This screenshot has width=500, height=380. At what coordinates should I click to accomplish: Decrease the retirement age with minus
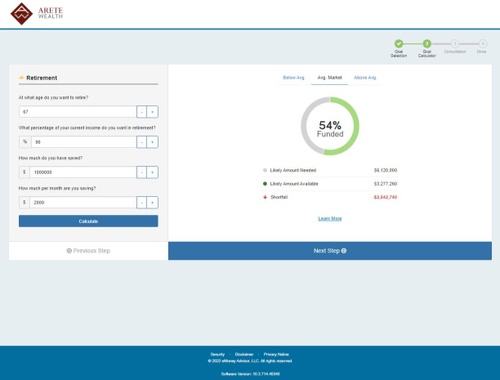[x=142, y=112]
